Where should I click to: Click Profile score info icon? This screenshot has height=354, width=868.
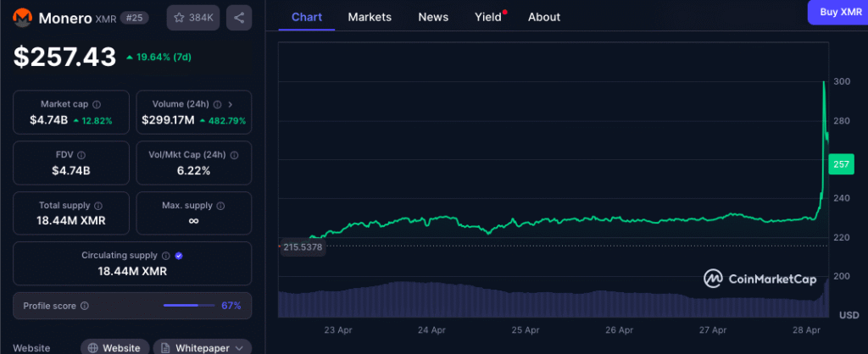(x=84, y=306)
